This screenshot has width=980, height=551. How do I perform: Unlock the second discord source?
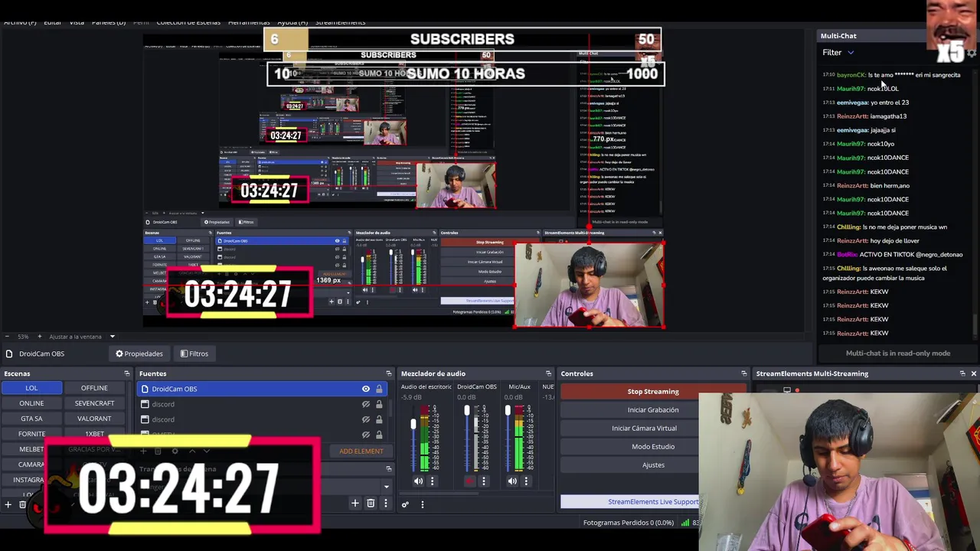pos(379,419)
